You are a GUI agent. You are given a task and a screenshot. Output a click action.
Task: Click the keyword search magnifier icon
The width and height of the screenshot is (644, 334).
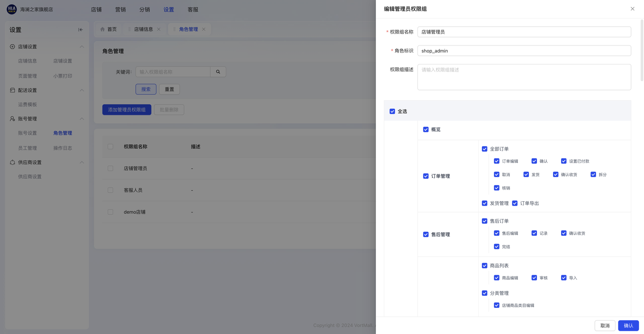(x=218, y=72)
